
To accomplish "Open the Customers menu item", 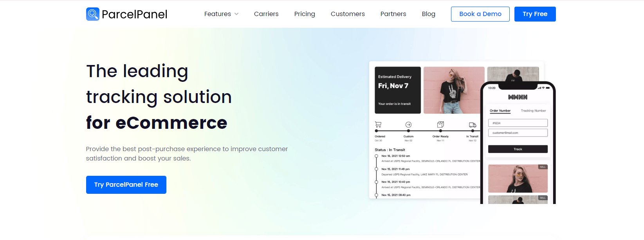I will coord(348,14).
